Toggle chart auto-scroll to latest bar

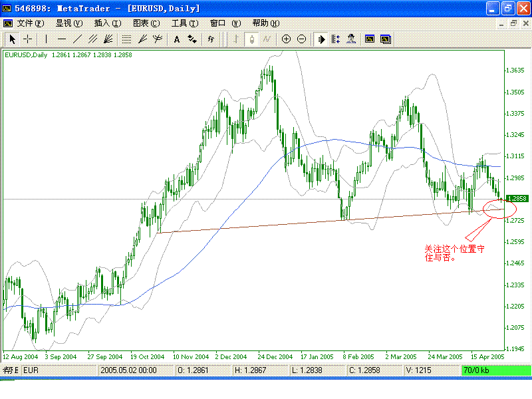click(321, 39)
